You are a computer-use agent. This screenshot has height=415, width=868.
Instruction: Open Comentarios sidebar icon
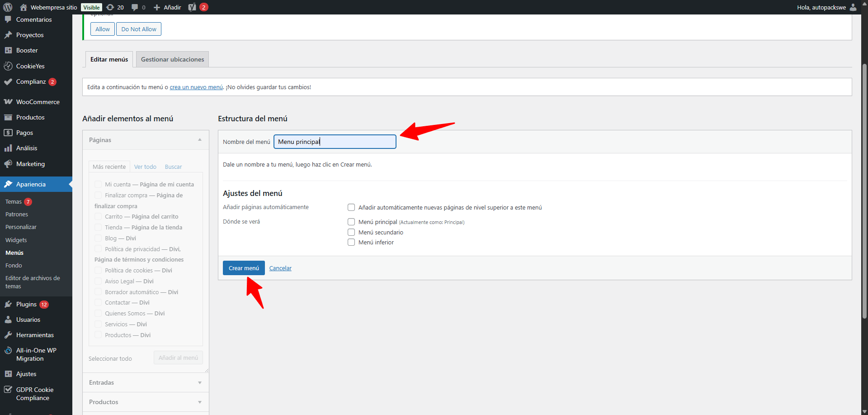coord(8,19)
